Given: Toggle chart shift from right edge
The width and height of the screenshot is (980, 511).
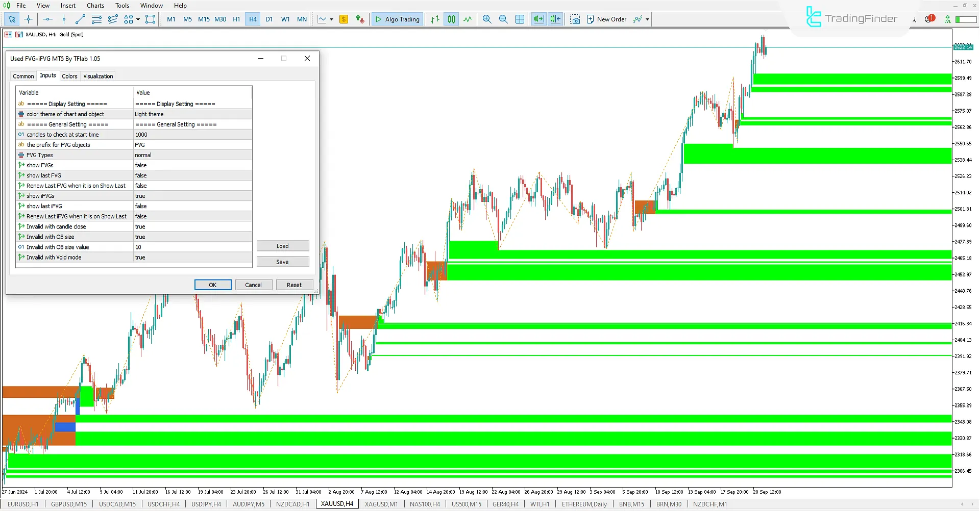Looking at the screenshot, I should 555,19.
